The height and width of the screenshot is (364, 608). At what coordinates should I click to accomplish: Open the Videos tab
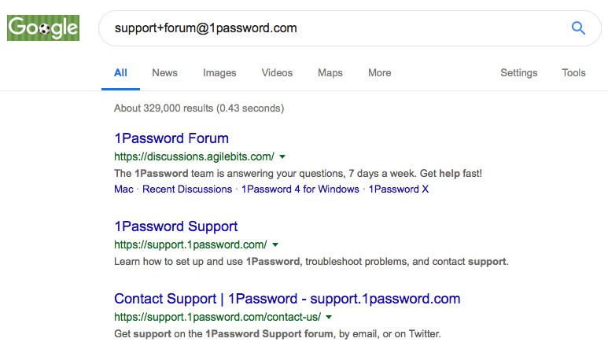tap(277, 73)
